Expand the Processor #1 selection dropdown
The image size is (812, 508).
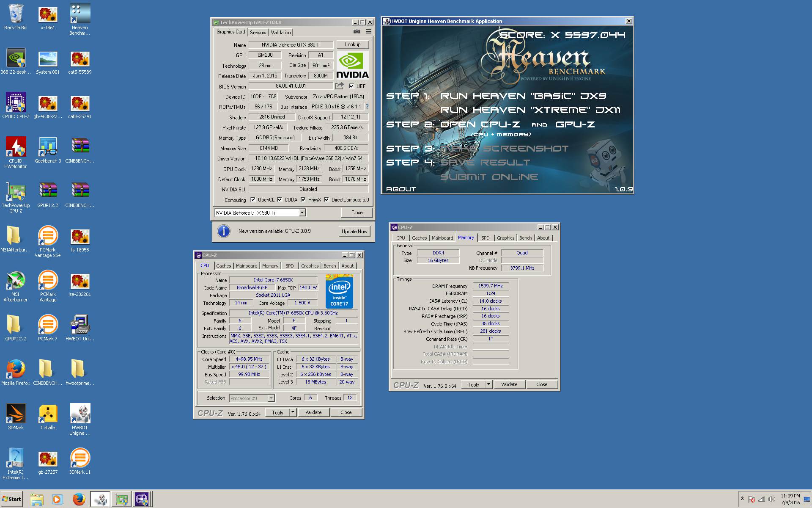[271, 398]
